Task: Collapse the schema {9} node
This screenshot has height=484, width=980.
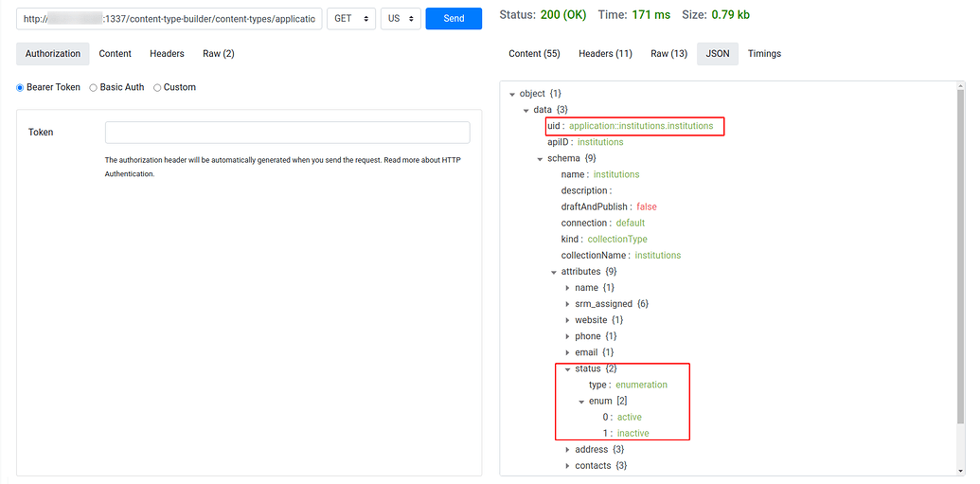Action: coord(540,159)
